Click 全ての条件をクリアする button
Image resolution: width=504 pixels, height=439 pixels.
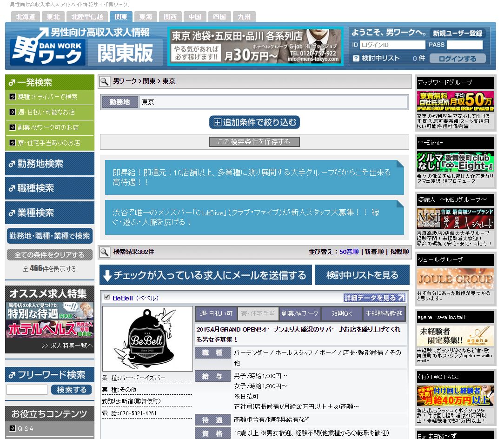[x=50, y=255]
